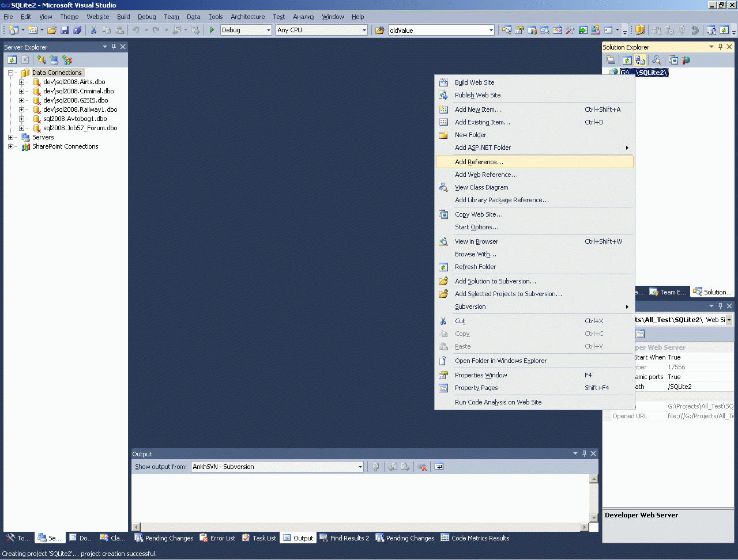This screenshot has width=738, height=560.
Task: Click the Copy Web Site icon in Solution Explorer
Action: click(x=673, y=60)
